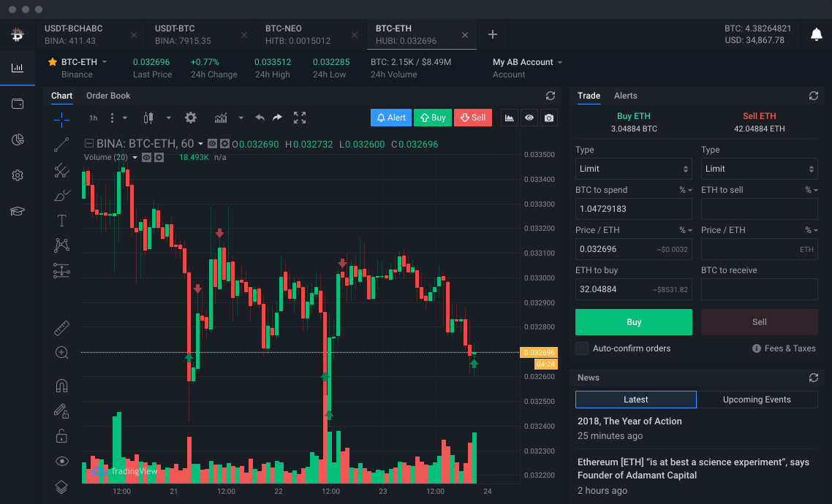Viewport: 832px width, 504px height.
Task: Open the academy graduation cap icon
Action: click(18, 211)
